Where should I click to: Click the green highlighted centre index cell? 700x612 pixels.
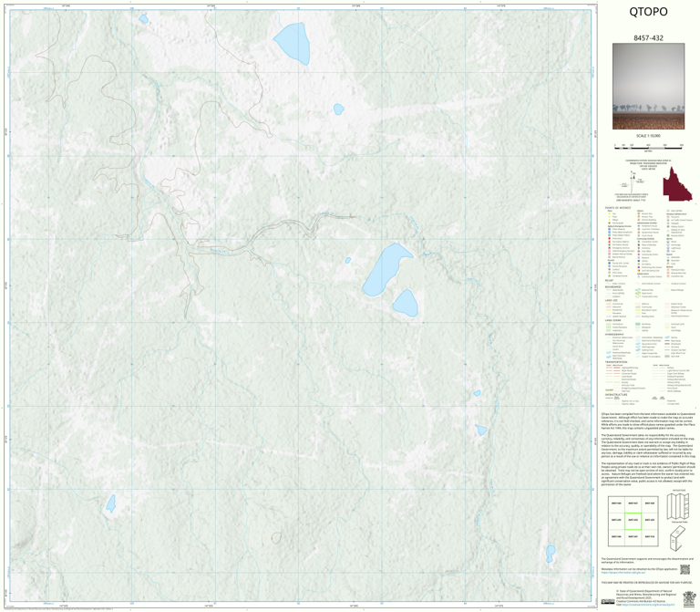click(633, 521)
